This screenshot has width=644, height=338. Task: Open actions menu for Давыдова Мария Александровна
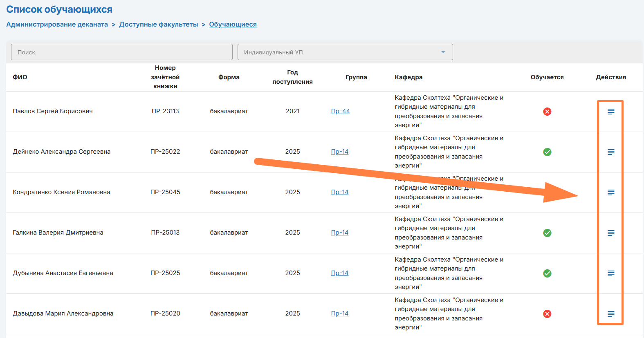(610, 314)
